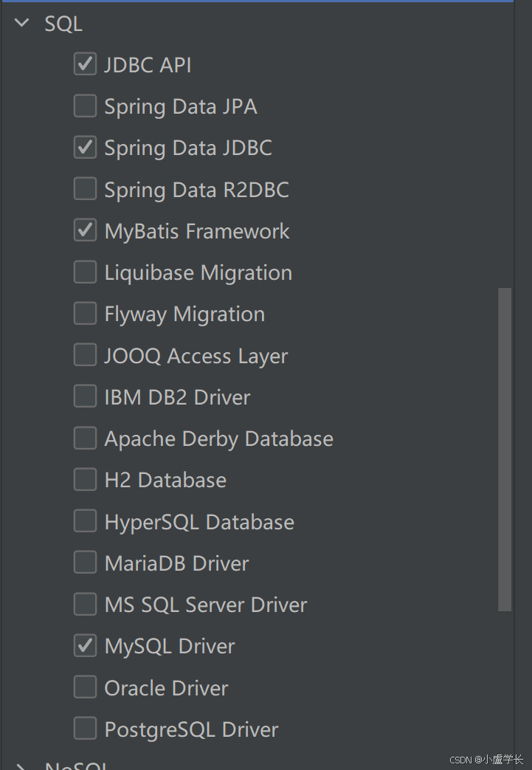Click the MyBatis Framework label
532x770 pixels.
point(197,231)
